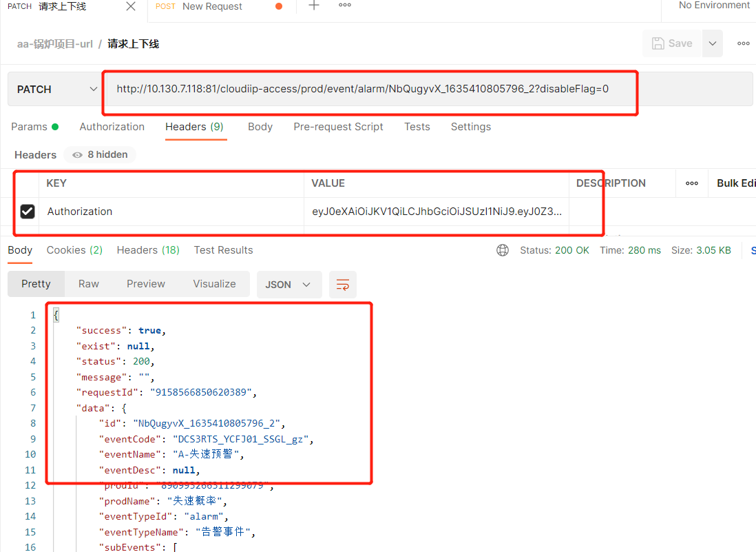This screenshot has width=756, height=552.
Task: Open the Cookies (2) response tab
Action: 74,250
